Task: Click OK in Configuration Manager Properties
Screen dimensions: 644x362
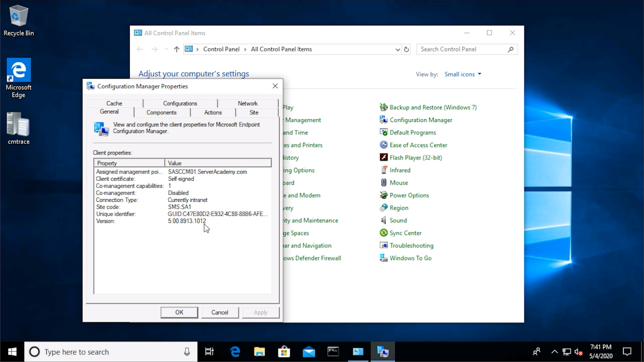Action: coord(179,312)
